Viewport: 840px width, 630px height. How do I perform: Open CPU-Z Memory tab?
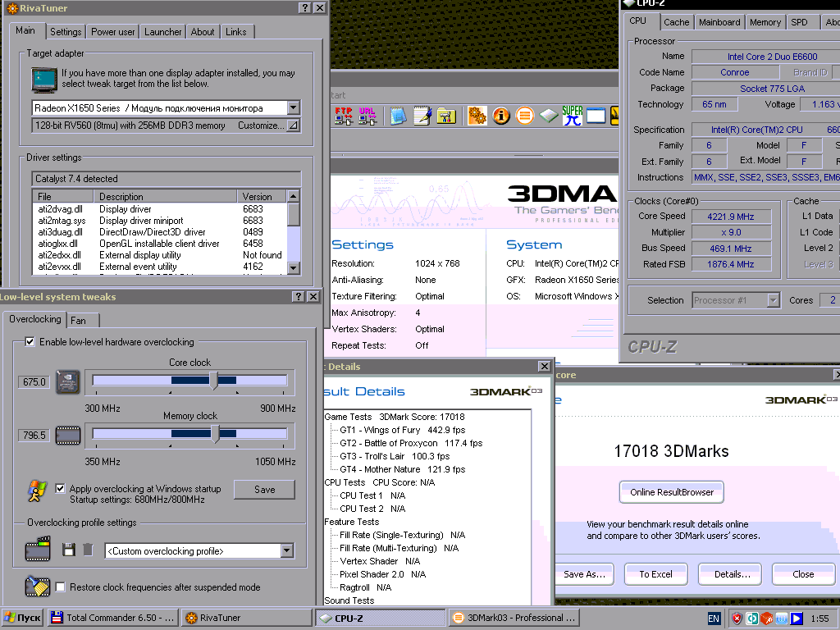point(765,22)
